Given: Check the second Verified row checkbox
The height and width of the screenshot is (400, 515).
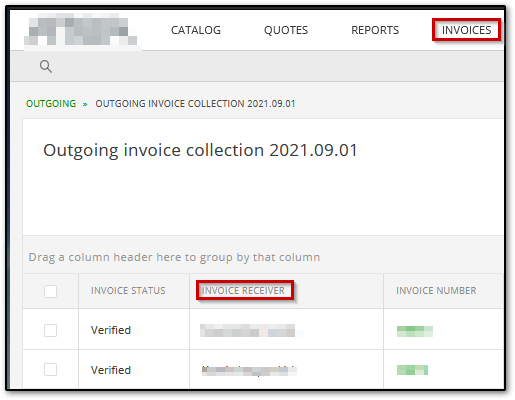Looking at the screenshot, I should click(50, 370).
